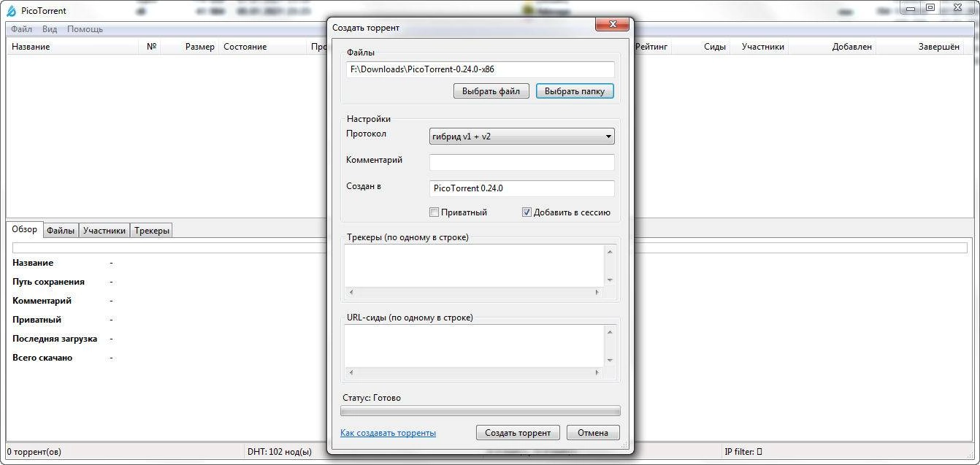This screenshot has width=980, height=465.
Task: Click the PicoTorrent app icon in title bar
Action: click(11, 11)
